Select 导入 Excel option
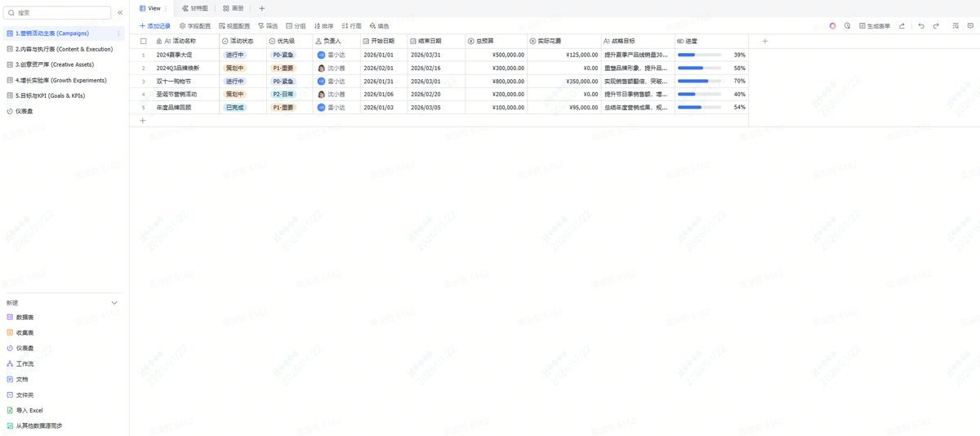This screenshot has width=980, height=436. (x=24, y=410)
